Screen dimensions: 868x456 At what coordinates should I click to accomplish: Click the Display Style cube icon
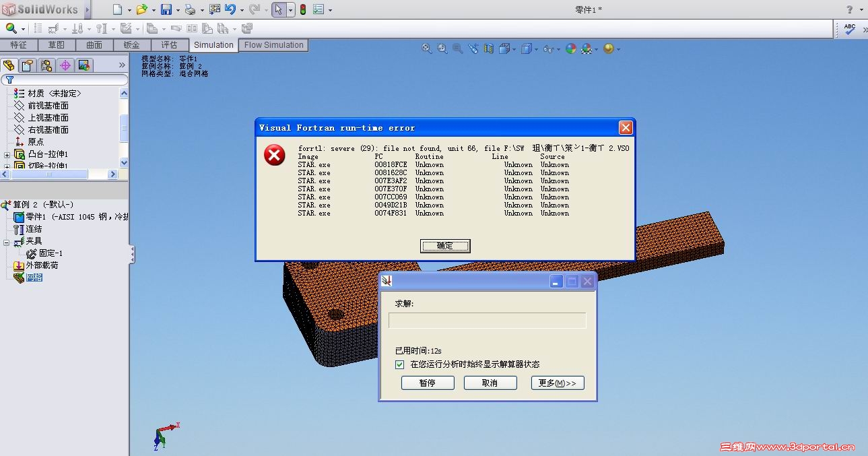tap(527, 48)
